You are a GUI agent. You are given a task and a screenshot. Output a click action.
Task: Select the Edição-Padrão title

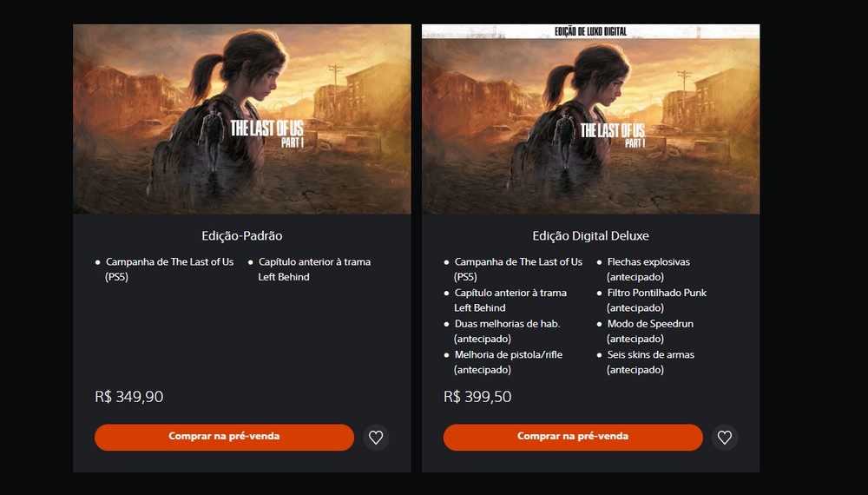242,236
